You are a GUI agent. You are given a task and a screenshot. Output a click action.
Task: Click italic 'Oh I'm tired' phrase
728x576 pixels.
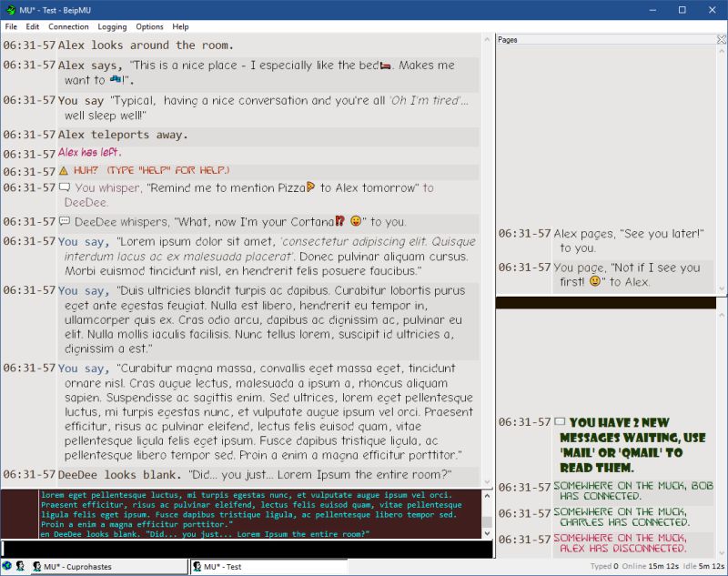pos(426,101)
